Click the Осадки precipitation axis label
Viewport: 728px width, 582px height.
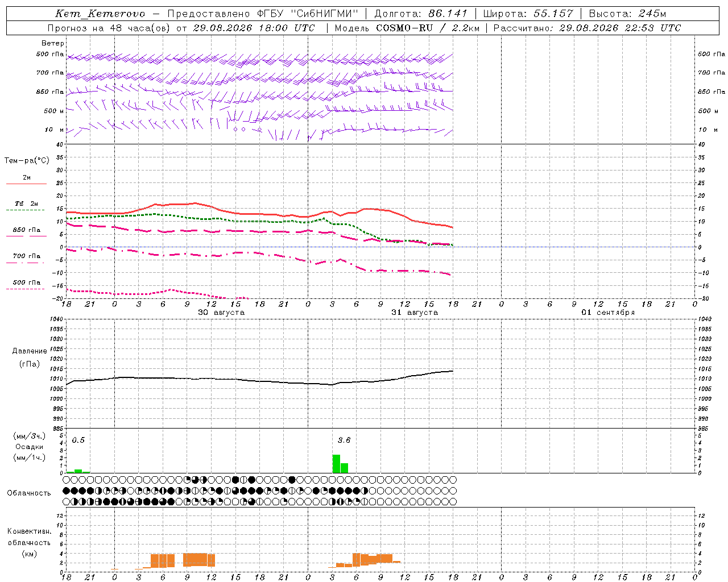(x=30, y=447)
